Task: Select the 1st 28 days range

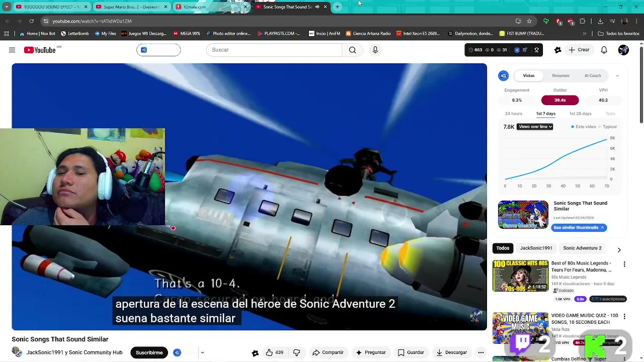Action: (x=580, y=114)
